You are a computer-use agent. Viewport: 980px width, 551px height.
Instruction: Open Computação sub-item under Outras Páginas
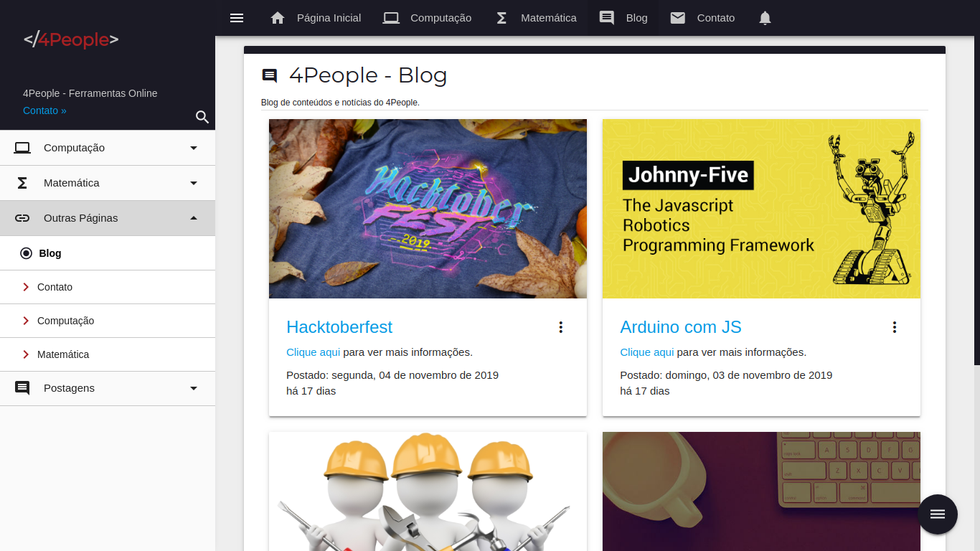tap(108, 321)
